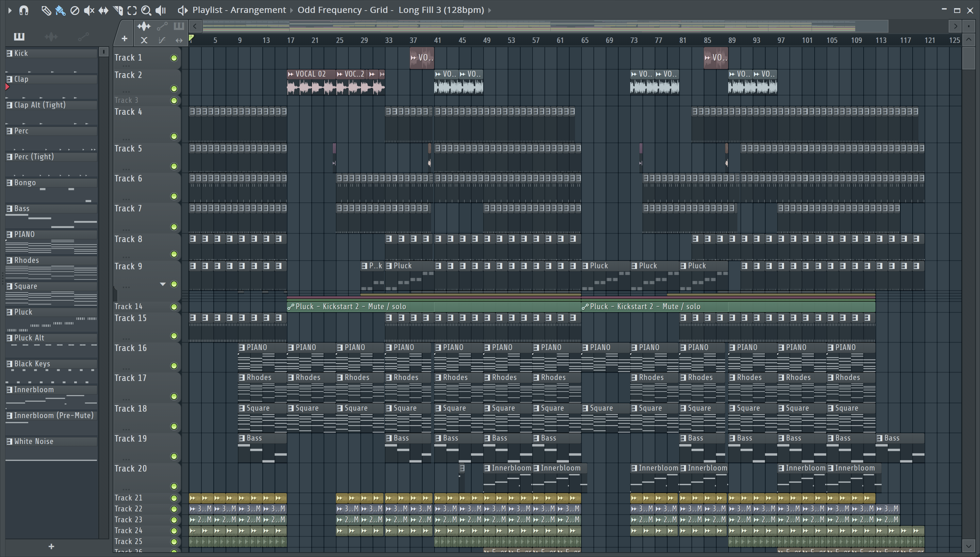Screen dimensions: 980x557
Task: Switch picker to the Patterns piano tab
Action: click(x=19, y=36)
